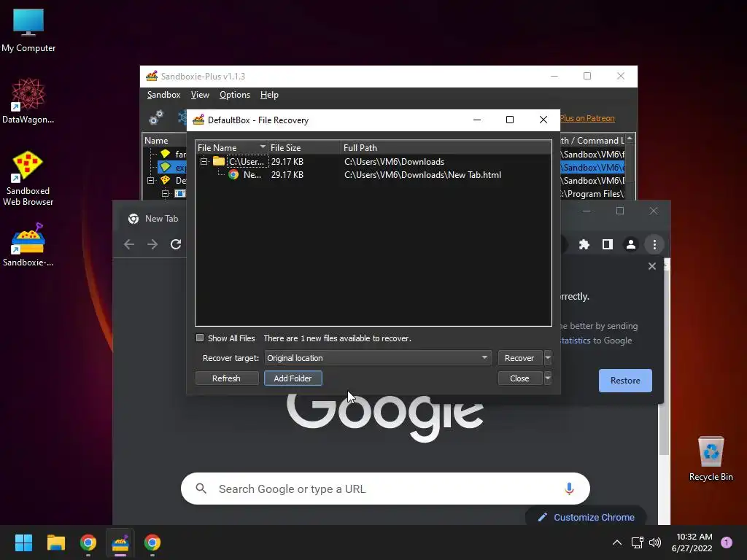
Task: Sort by the Full Path column header
Action: [x=446, y=147]
